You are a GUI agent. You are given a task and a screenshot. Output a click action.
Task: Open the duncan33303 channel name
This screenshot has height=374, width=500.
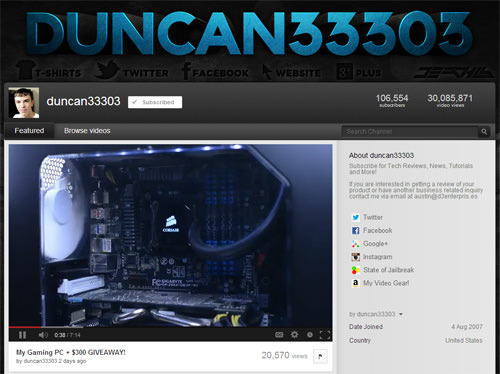point(83,101)
